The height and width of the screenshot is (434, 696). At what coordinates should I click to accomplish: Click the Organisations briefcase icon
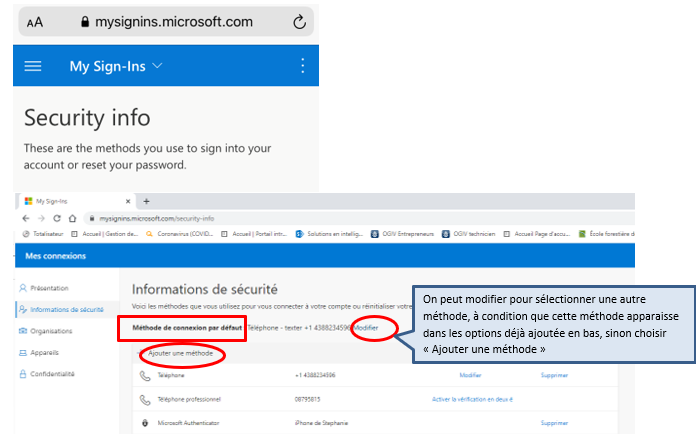[x=23, y=331]
